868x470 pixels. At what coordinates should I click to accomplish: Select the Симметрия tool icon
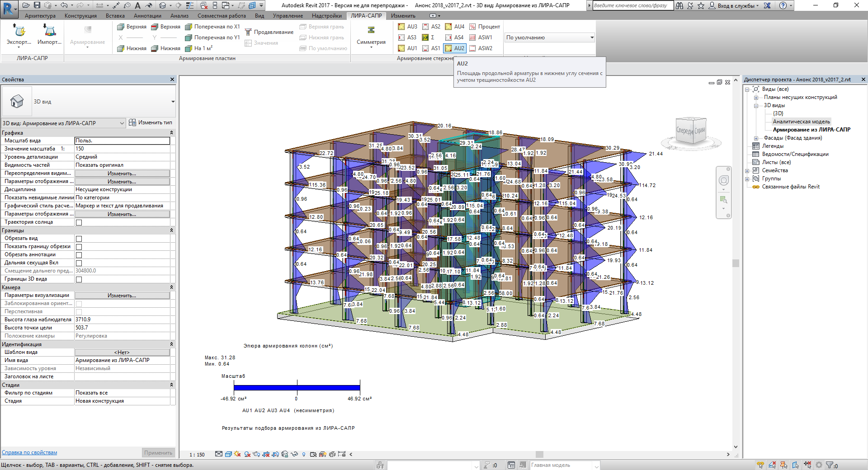coord(371,30)
